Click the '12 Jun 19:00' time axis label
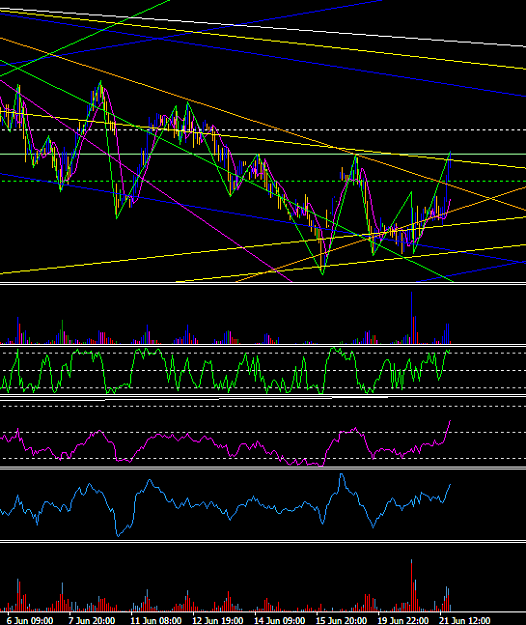Image resolution: width=526 pixels, height=625 pixels. click(x=218, y=620)
